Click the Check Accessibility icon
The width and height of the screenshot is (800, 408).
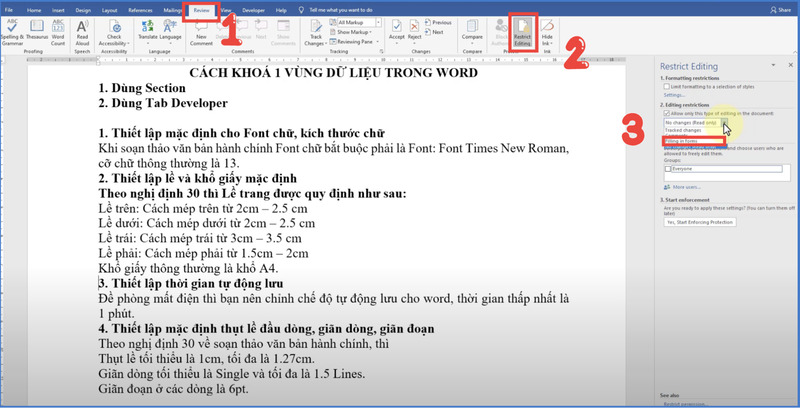[114, 27]
